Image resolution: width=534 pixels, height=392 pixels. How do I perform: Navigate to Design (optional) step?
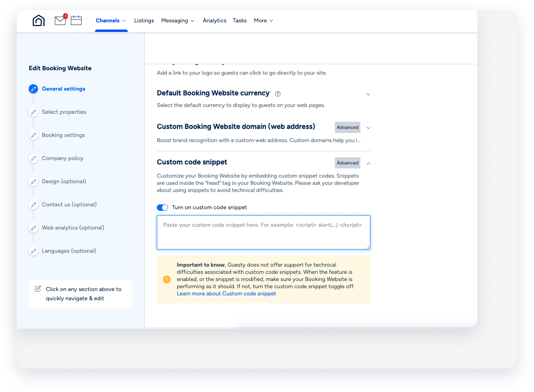point(64,182)
